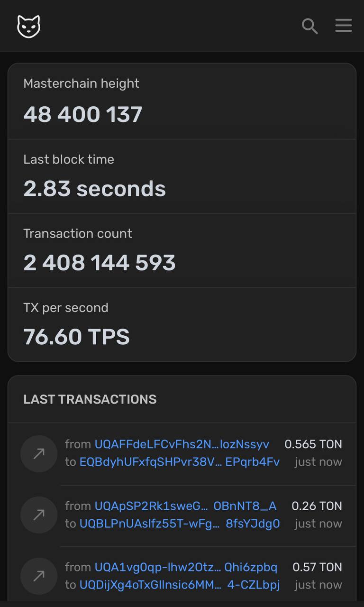Click arrow icon of 0.26 TON transaction
This screenshot has height=607, width=364.
(x=39, y=515)
